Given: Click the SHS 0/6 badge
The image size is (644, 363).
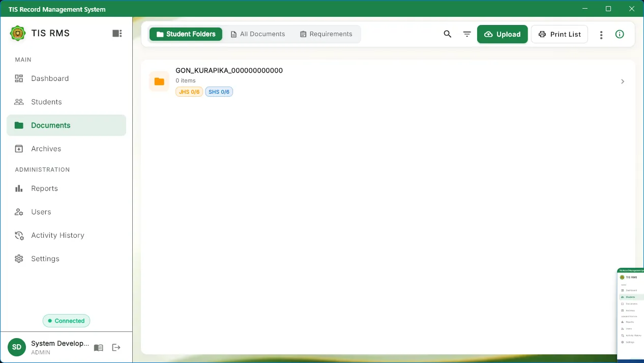Looking at the screenshot, I should (x=219, y=92).
